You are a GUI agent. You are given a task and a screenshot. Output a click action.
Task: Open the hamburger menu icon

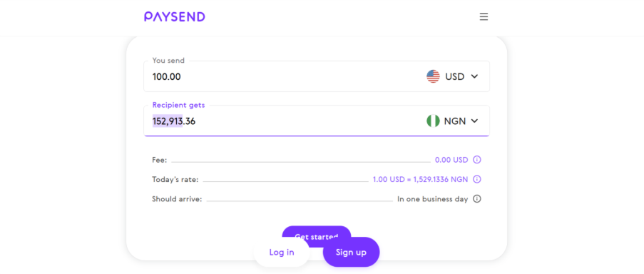(x=484, y=17)
